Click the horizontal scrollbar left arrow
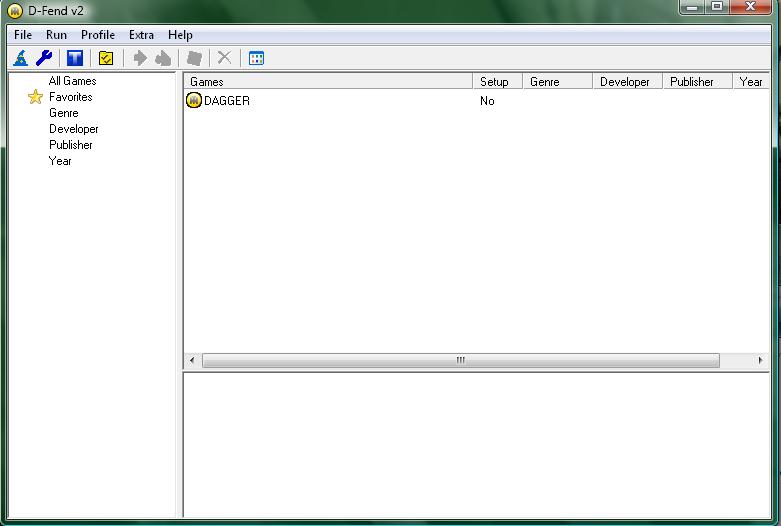 tap(192, 360)
